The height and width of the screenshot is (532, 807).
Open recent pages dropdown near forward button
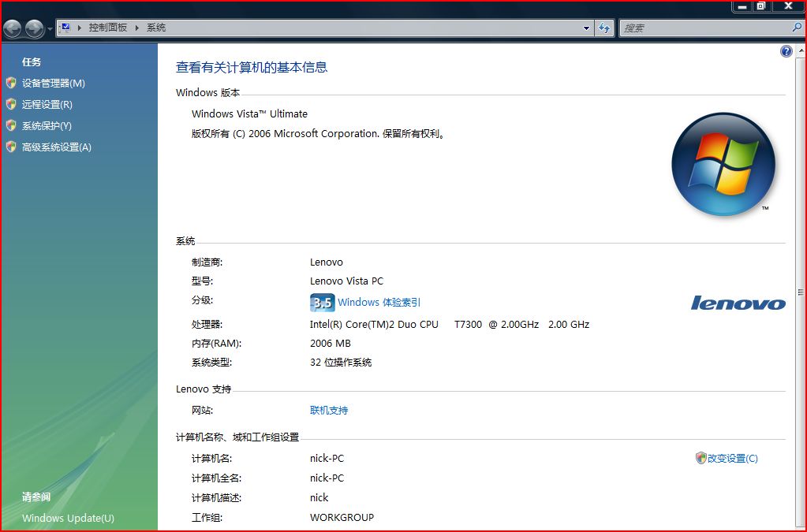50,29
